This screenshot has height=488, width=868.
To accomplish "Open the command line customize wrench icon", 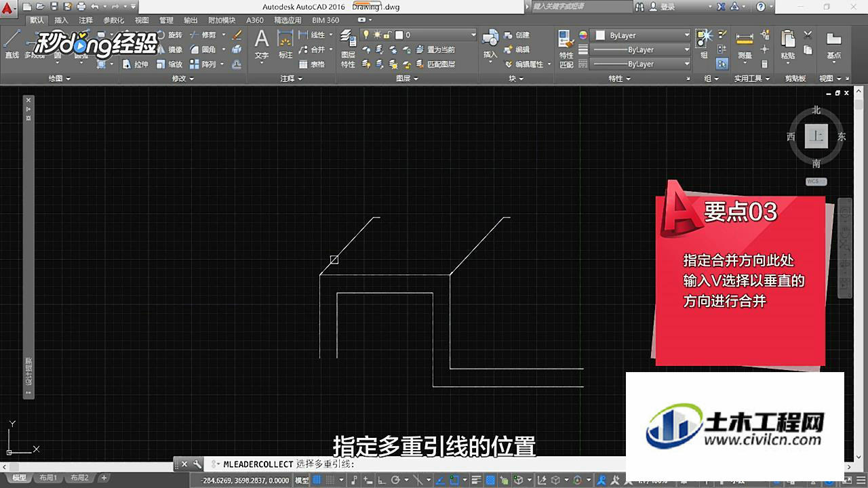I will point(197,464).
